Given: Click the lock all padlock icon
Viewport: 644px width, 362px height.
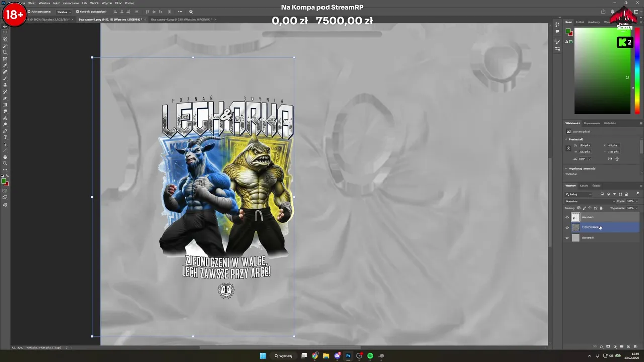Looking at the screenshot, I should [601, 208].
